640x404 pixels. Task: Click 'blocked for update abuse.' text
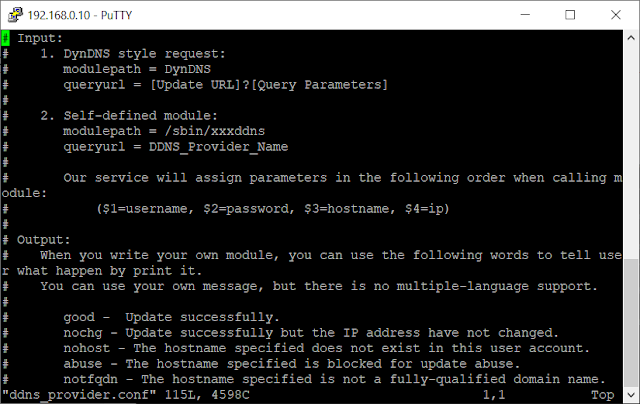[x=423, y=364]
